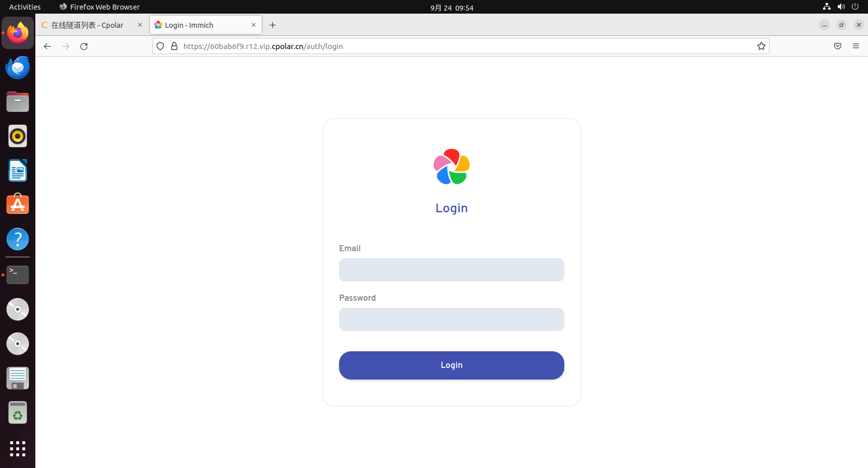
Task: Save page to Pocket
Action: click(838, 46)
